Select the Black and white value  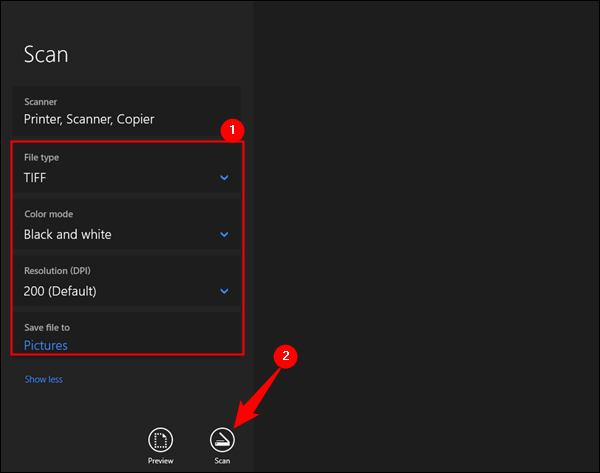click(68, 235)
